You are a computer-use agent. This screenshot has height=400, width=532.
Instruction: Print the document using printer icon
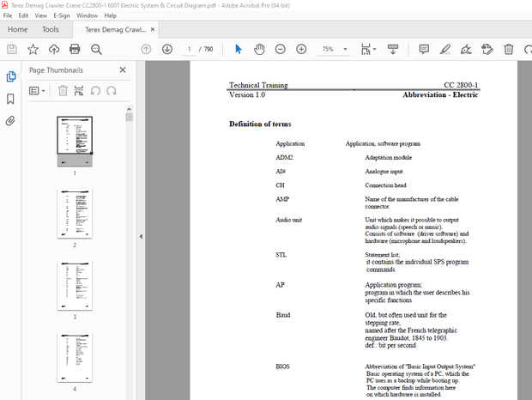[x=75, y=50]
